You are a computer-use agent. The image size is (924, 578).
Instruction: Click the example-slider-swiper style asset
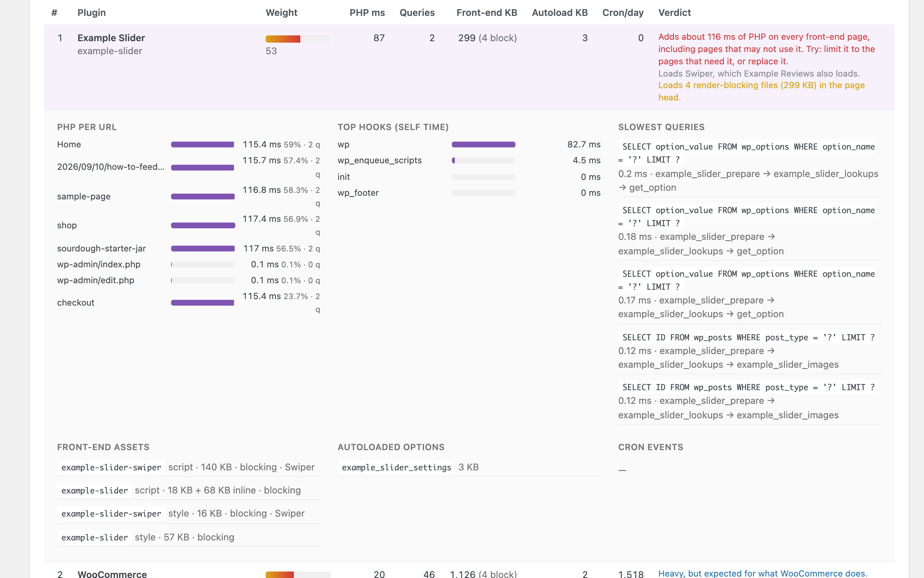(x=189, y=513)
